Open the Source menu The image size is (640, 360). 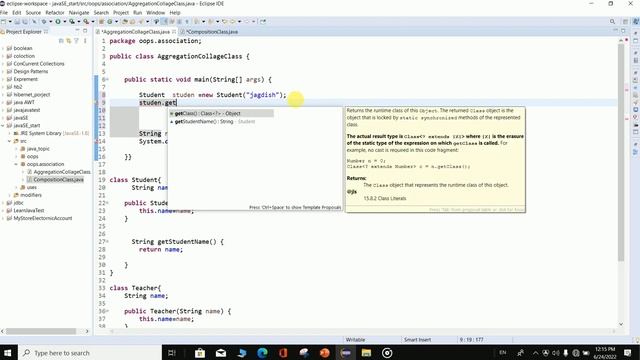[33, 13]
